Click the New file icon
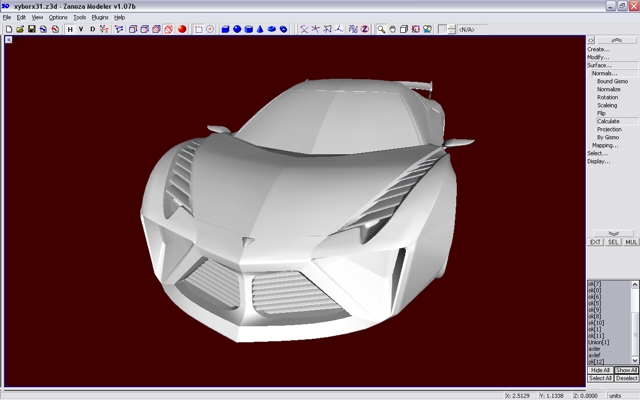 [x=8, y=29]
